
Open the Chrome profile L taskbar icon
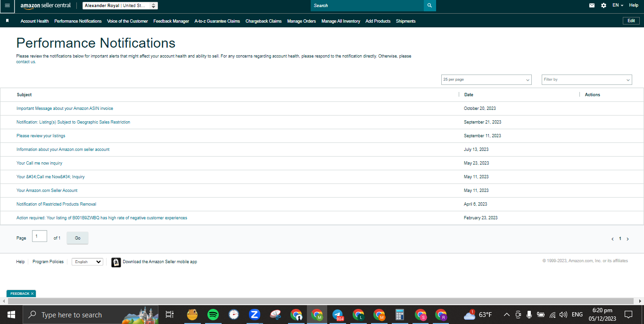coord(358,315)
